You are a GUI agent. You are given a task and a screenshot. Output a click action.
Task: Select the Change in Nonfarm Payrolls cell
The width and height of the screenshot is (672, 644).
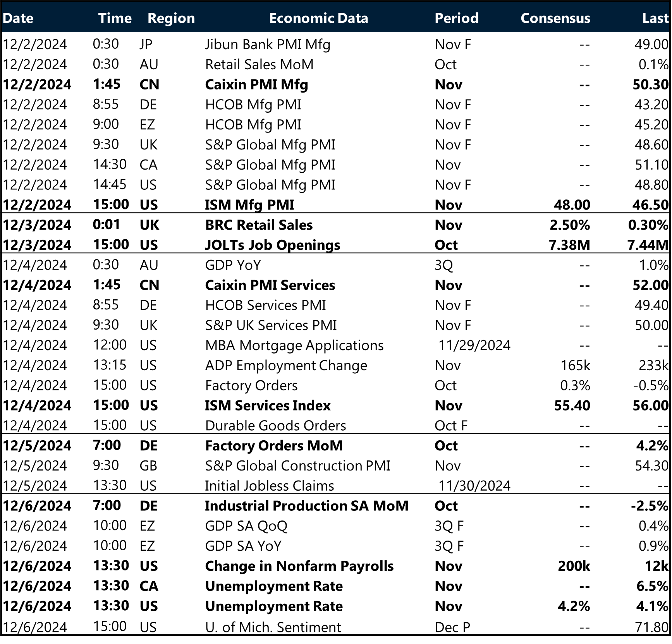(x=299, y=567)
